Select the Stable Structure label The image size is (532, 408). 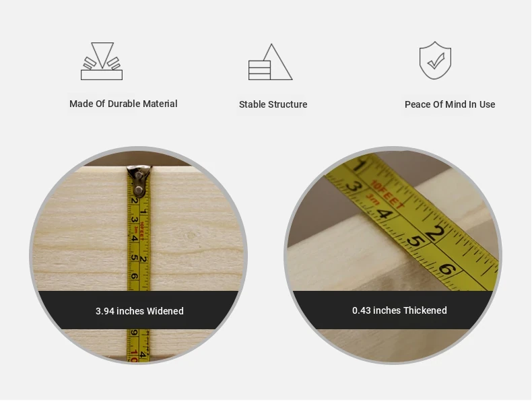click(x=273, y=104)
